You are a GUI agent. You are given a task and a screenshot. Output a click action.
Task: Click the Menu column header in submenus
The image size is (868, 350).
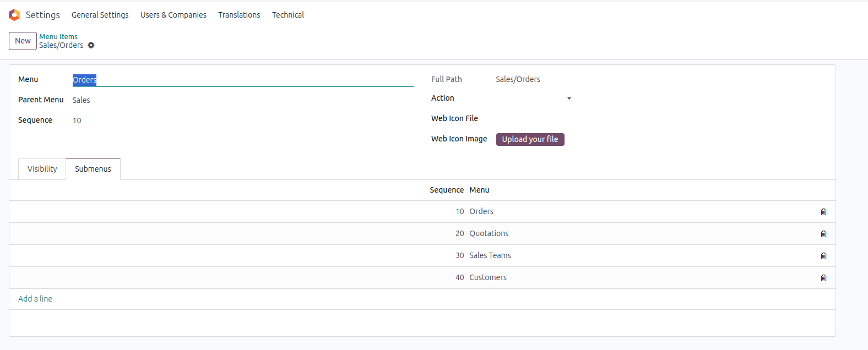(479, 190)
